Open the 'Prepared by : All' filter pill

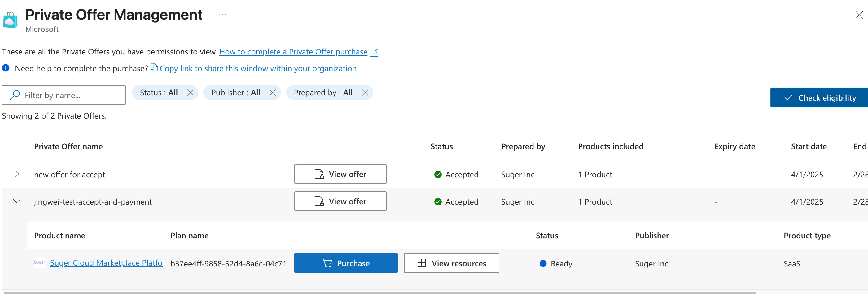coord(323,93)
